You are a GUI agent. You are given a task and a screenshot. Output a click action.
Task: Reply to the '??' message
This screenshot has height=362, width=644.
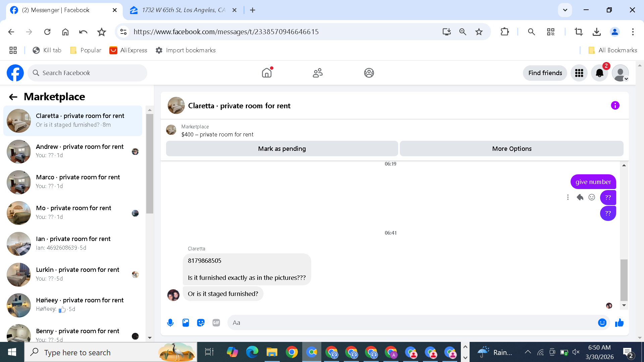(580, 197)
